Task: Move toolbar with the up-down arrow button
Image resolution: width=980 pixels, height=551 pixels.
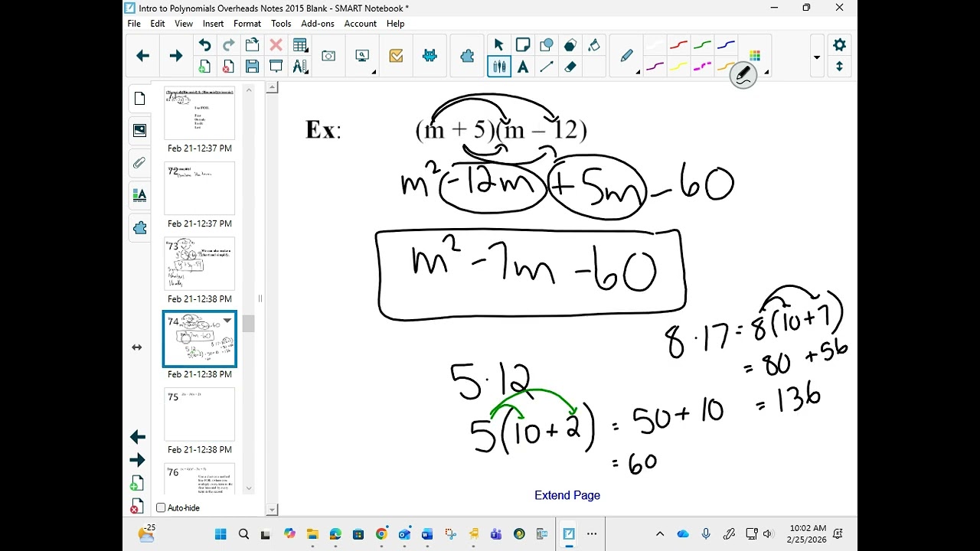Action: [839, 67]
